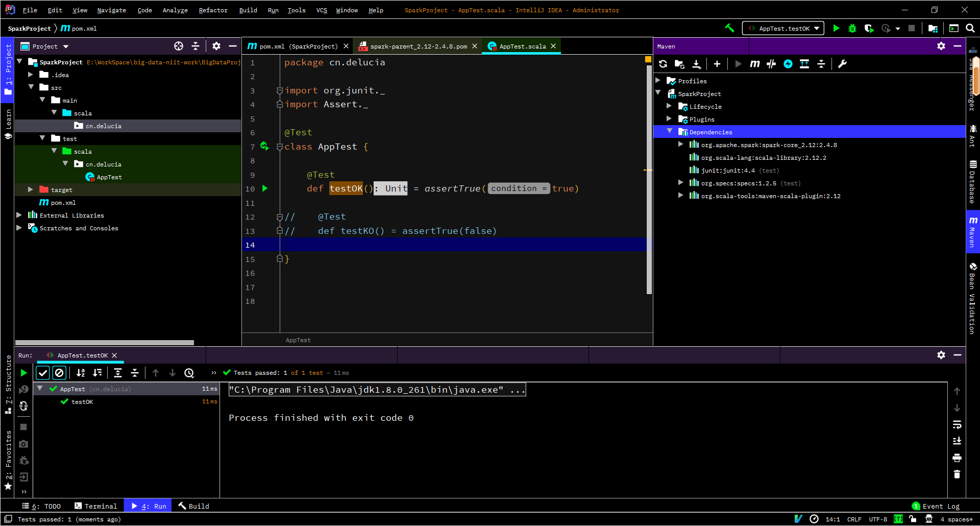Image resolution: width=980 pixels, height=526 pixels.
Task: Expand the .idea folder
Action: coord(31,75)
